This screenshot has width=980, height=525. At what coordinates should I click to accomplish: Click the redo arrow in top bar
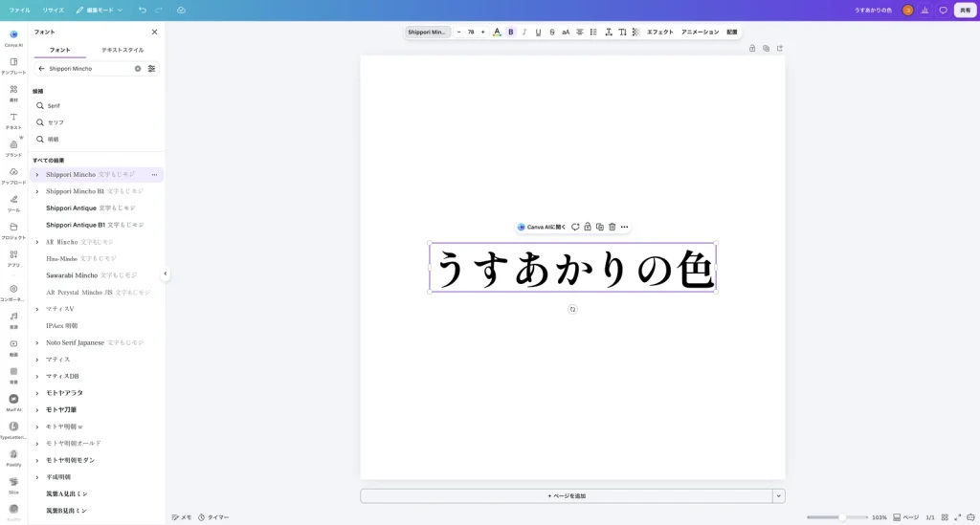point(159,10)
